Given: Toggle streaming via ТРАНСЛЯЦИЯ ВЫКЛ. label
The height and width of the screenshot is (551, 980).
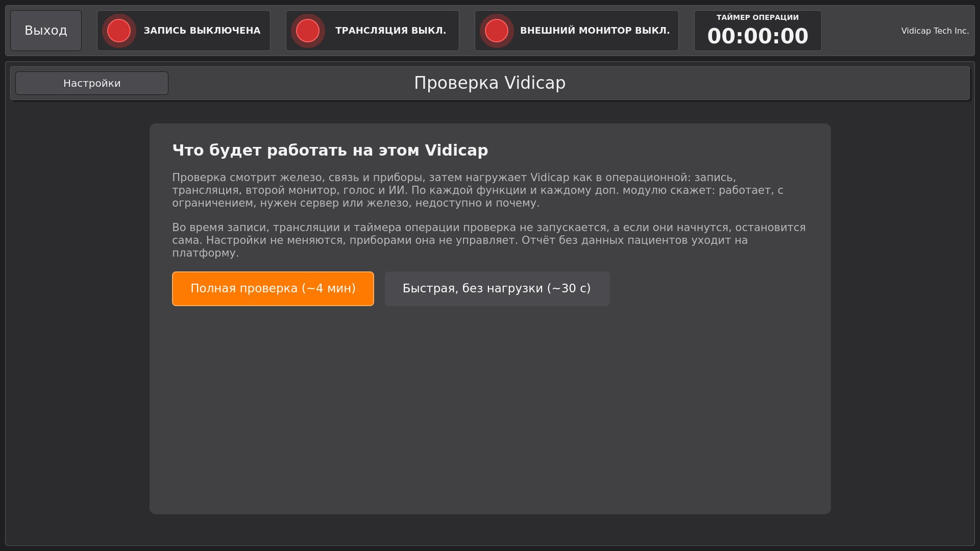Looking at the screenshot, I should (x=390, y=31).
